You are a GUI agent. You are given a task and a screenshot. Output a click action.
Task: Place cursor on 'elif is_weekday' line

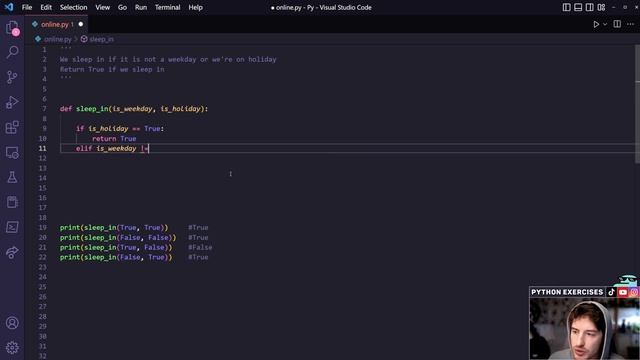point(113,148)
